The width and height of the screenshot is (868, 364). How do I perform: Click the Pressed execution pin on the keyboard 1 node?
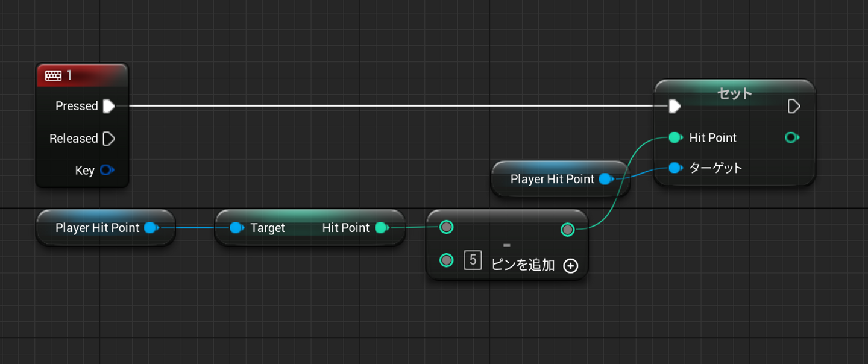tap(108, 106)
